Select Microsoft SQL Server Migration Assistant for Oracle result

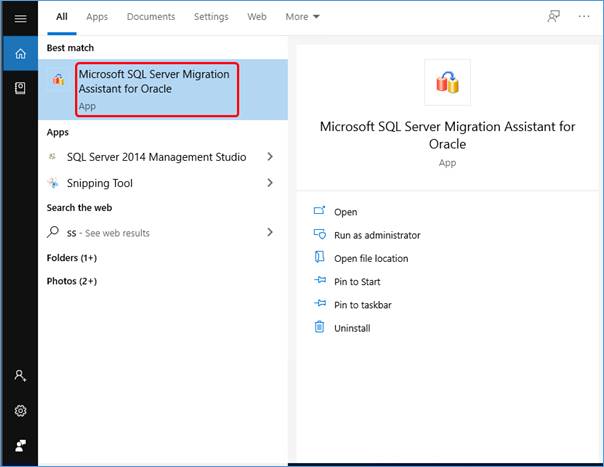point(163,89)
